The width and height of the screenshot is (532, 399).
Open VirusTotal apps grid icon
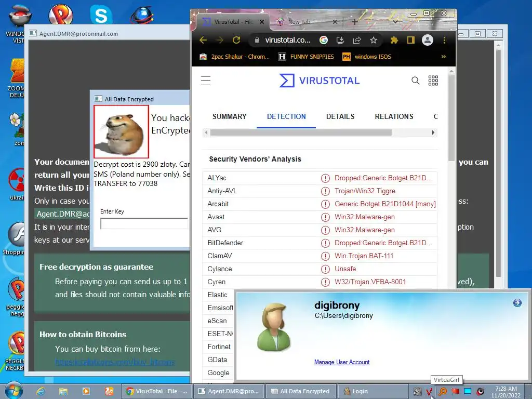[433, 81]
